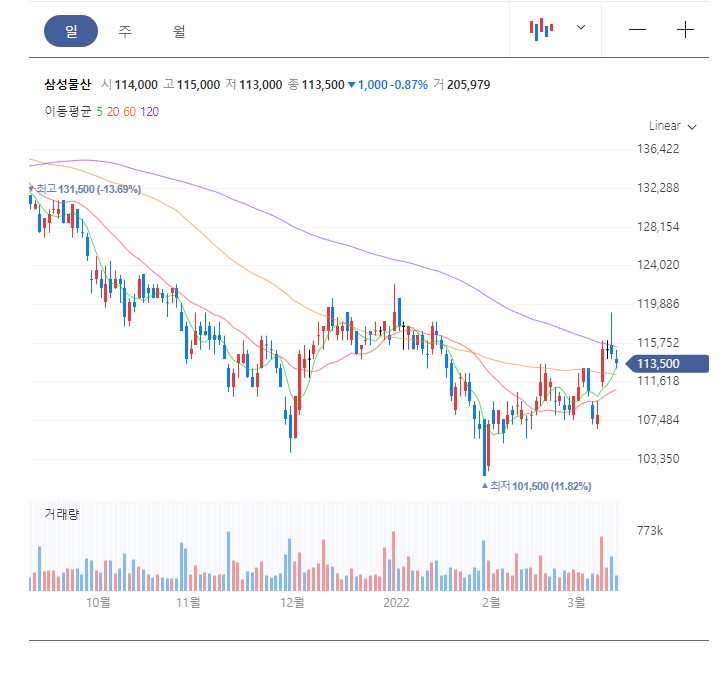This screenshot has height=693, width=723.
Task: Select the daily 일 chart tab
Action: (71, 31)
